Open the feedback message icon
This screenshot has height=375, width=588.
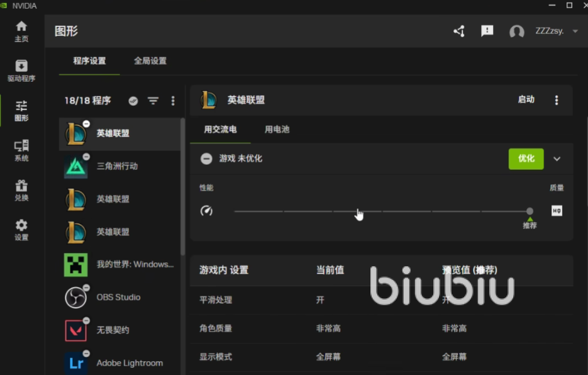[x=487, y=31]
